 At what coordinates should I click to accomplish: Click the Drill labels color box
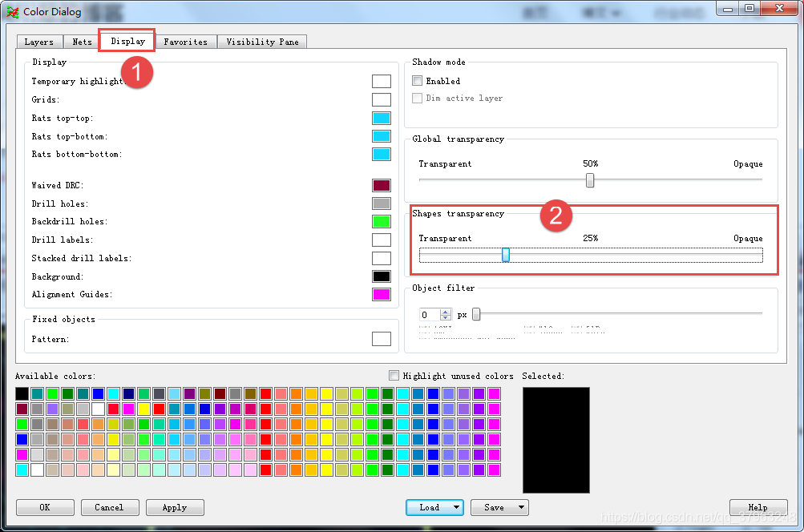381,240
